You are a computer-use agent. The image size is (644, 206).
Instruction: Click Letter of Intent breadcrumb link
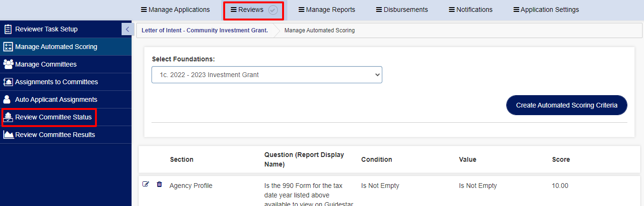coord(205,30)
